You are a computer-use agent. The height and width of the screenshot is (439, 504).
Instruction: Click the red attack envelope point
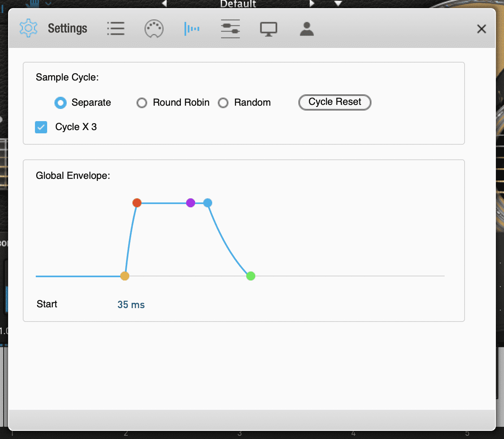pos(137,202)
